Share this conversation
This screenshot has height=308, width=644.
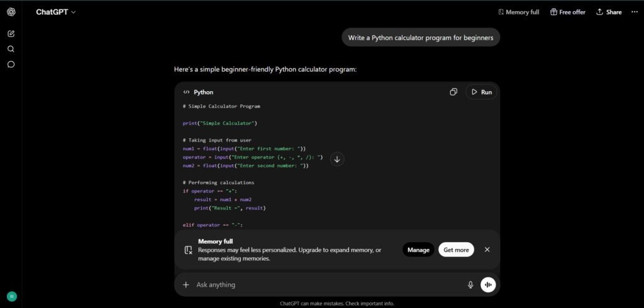coord(609,13)
